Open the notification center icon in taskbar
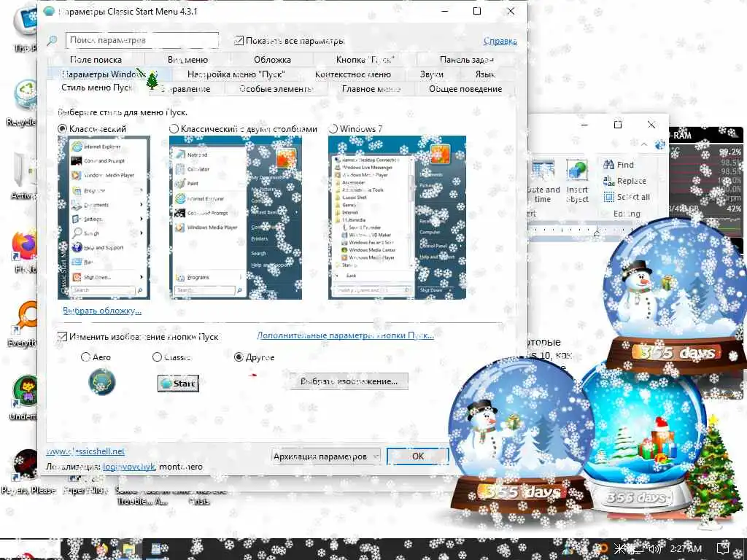This screenshot has height=560, width=747. [x=723, y=548]
